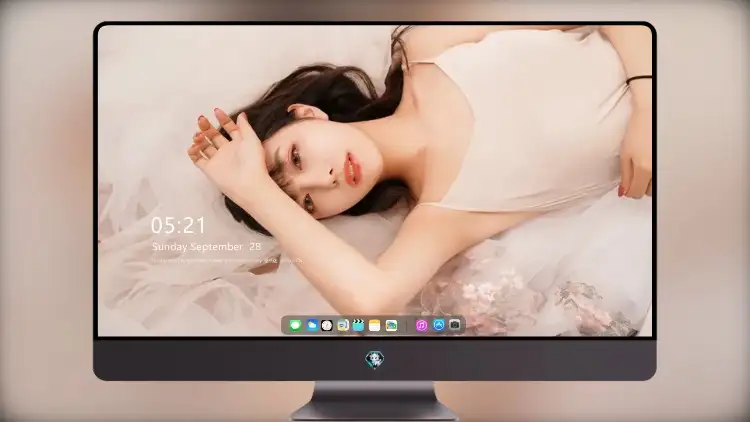
Task: Open the yellow document app icon in the dock
Action: click(343, 325)
